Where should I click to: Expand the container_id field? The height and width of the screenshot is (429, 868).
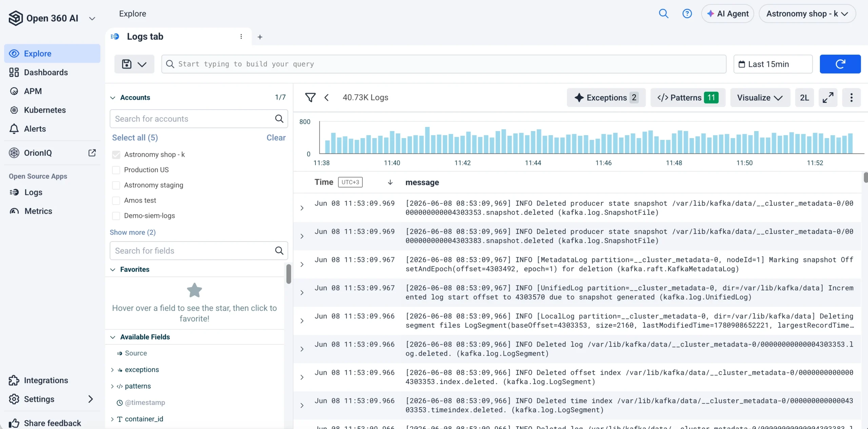click(x=112, y=419)
